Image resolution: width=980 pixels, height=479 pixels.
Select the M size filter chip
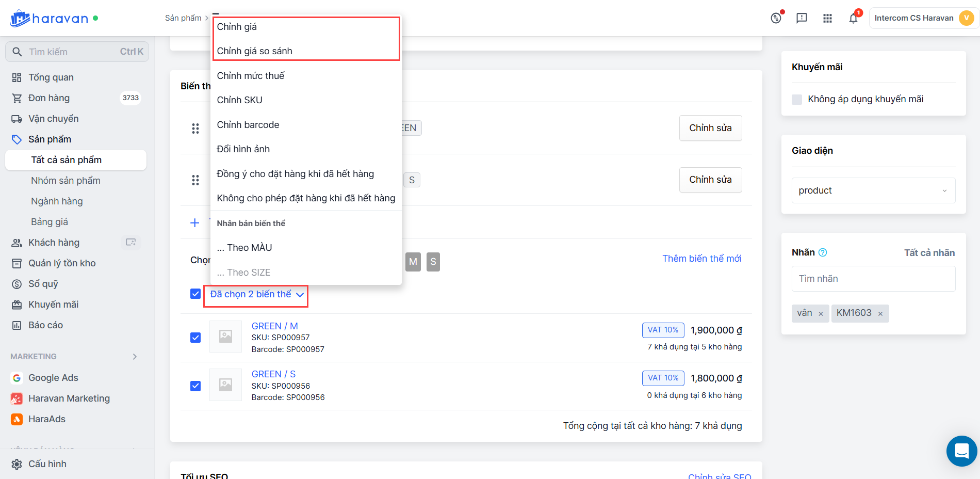click(413, 262)
